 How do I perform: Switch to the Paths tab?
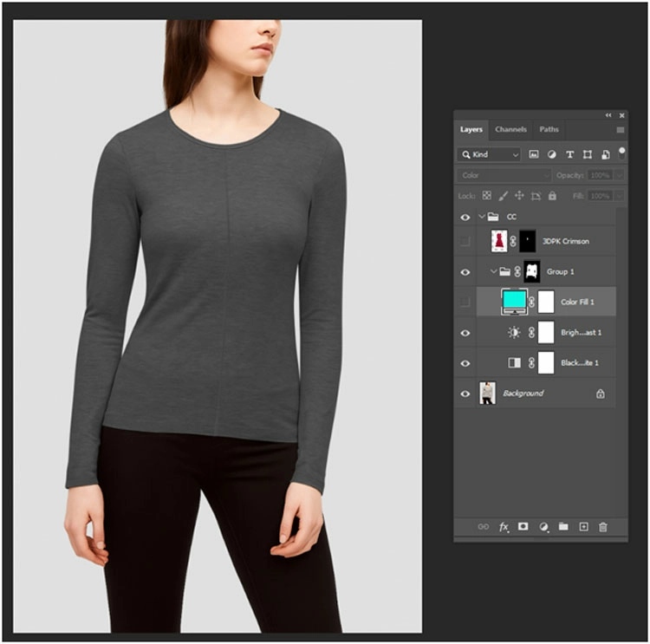coord(549,129)
